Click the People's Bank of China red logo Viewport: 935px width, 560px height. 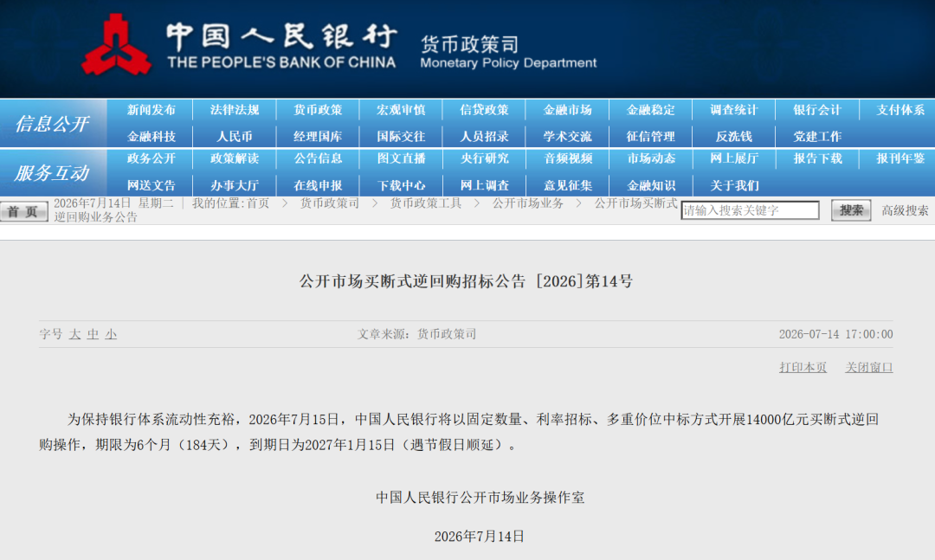(x=116, y=45)
